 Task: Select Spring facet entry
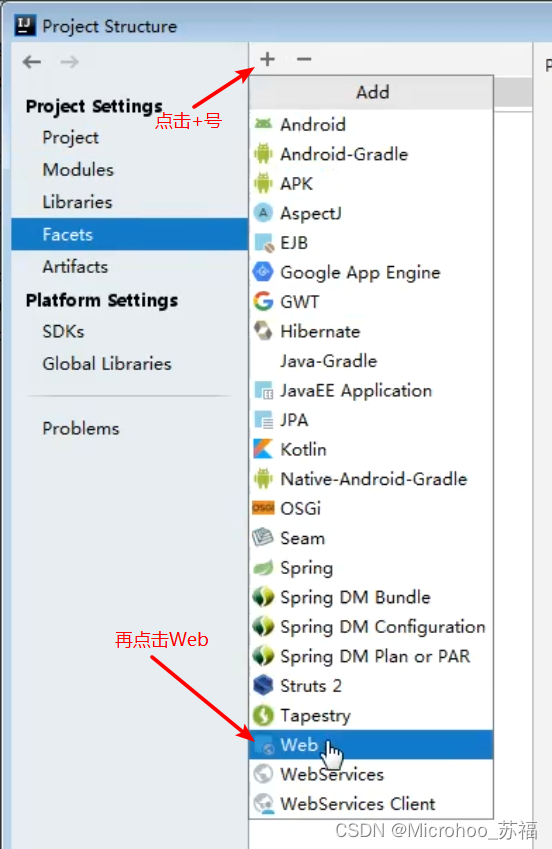point(371,567)
